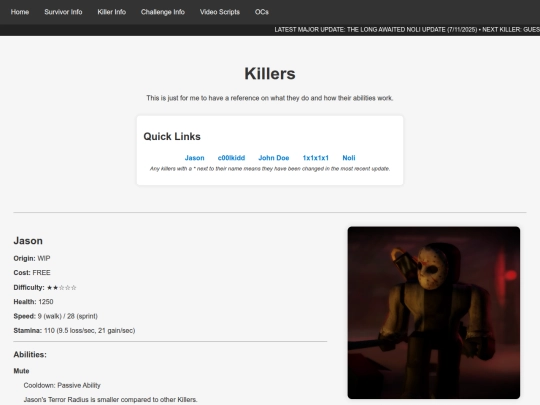This screenshot has height=405, width=540.
Task: Select the Difficulty star rating
Action: [62, 288]
